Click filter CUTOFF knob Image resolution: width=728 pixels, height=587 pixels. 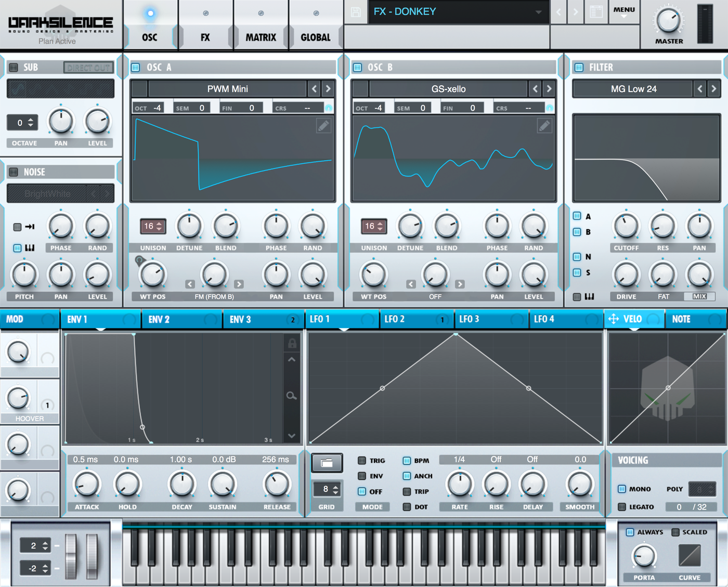click(626, 226)
